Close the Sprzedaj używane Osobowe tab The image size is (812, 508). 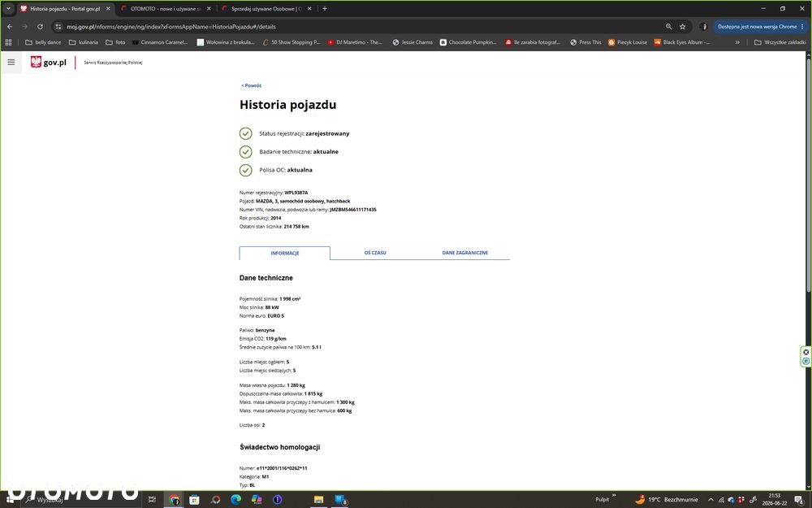click(309, 9)
